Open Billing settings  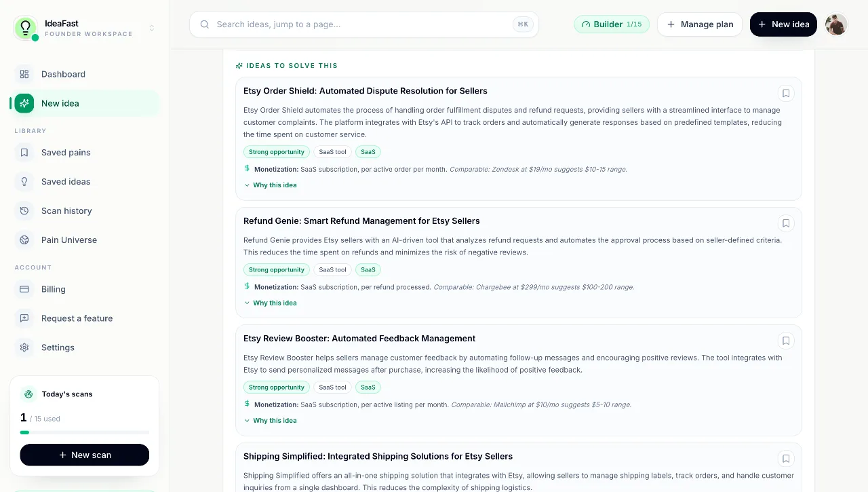[x=85, y=289]
